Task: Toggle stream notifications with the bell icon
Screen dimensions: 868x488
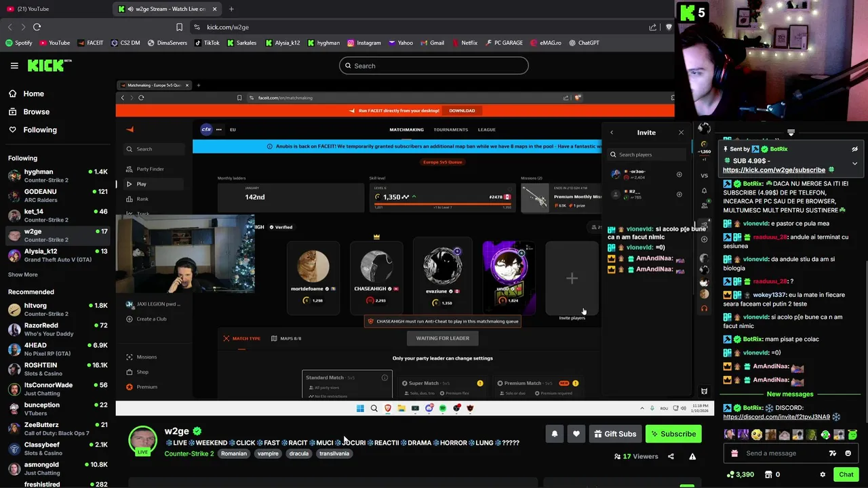Action: tap(554, 434)
